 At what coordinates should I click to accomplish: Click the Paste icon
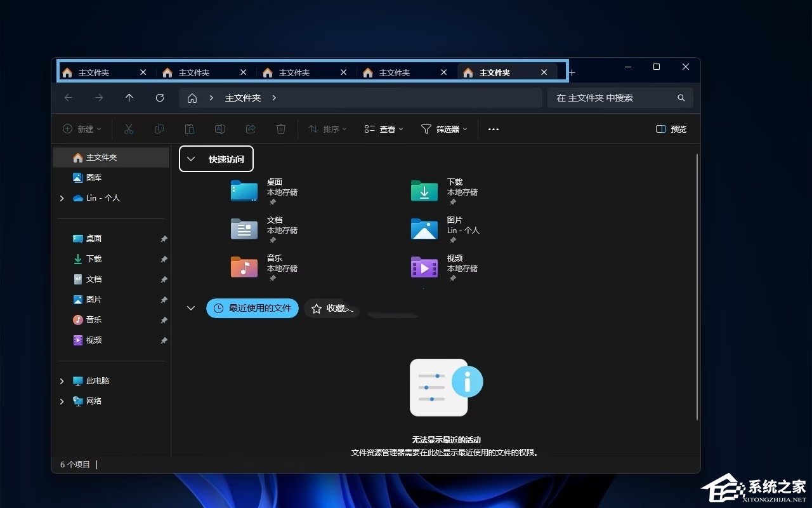click(x=190, y=129)
